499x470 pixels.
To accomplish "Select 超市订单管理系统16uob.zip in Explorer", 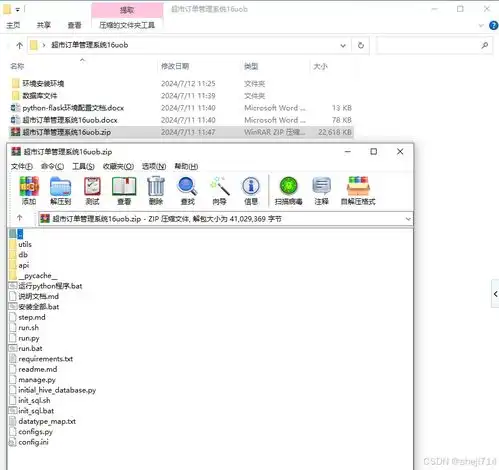I will point(181,132).
